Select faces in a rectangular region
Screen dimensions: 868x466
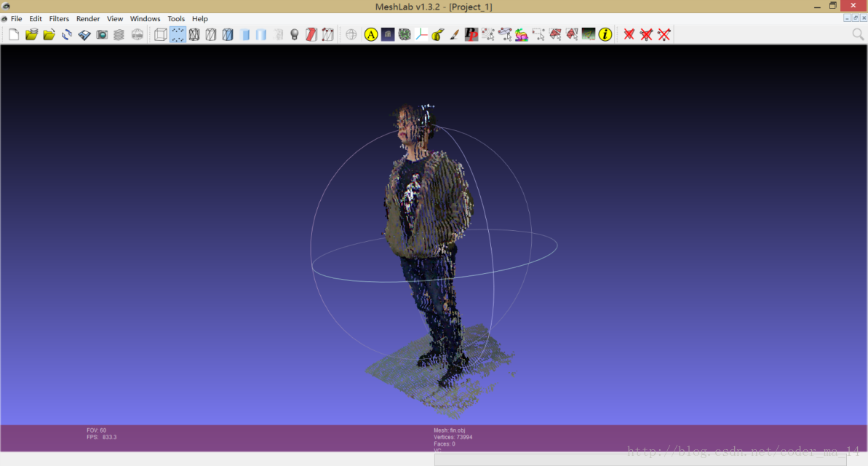[555, 35]
